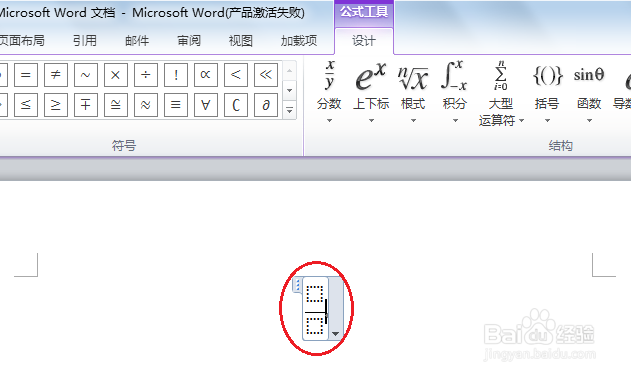Select the fraction denominator placeholder

(x=315, y=326)
